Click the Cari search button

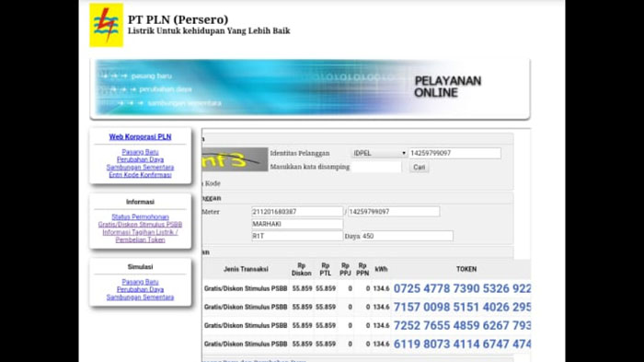[x=419, y=167]
